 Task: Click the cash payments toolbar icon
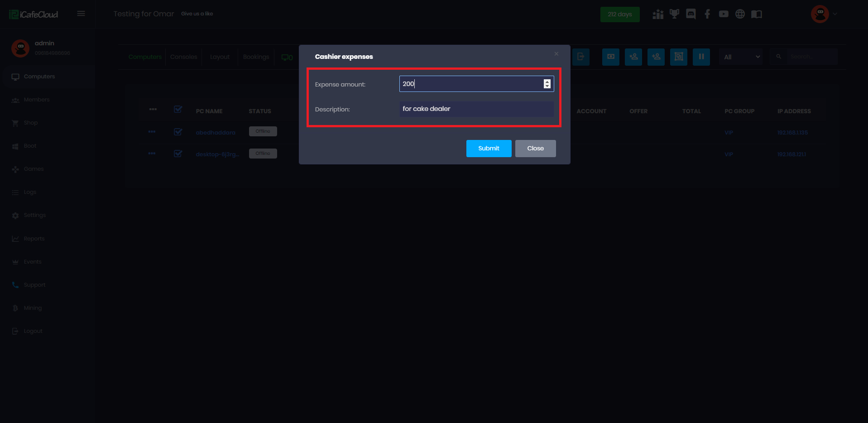pos(610,57)
